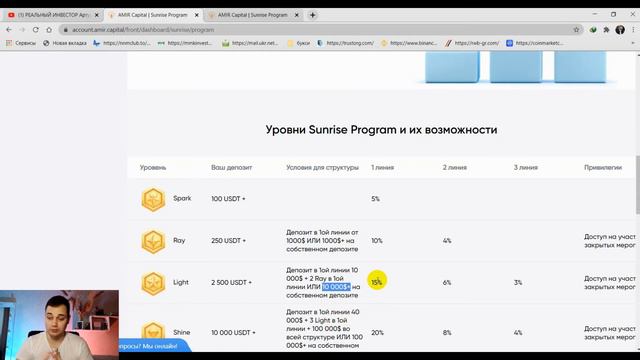
Task: Open the trustorg.com bookmark
Action: point(345,43)
